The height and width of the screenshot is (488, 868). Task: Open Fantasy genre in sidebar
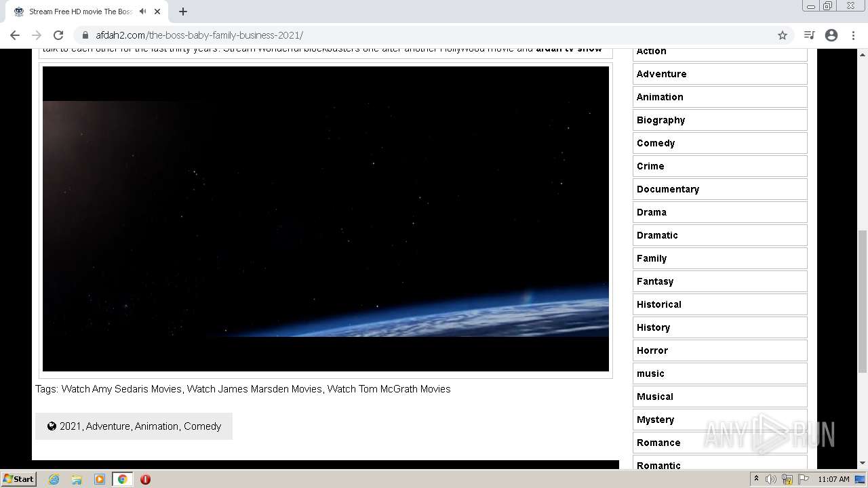click(x=719, y=281)
